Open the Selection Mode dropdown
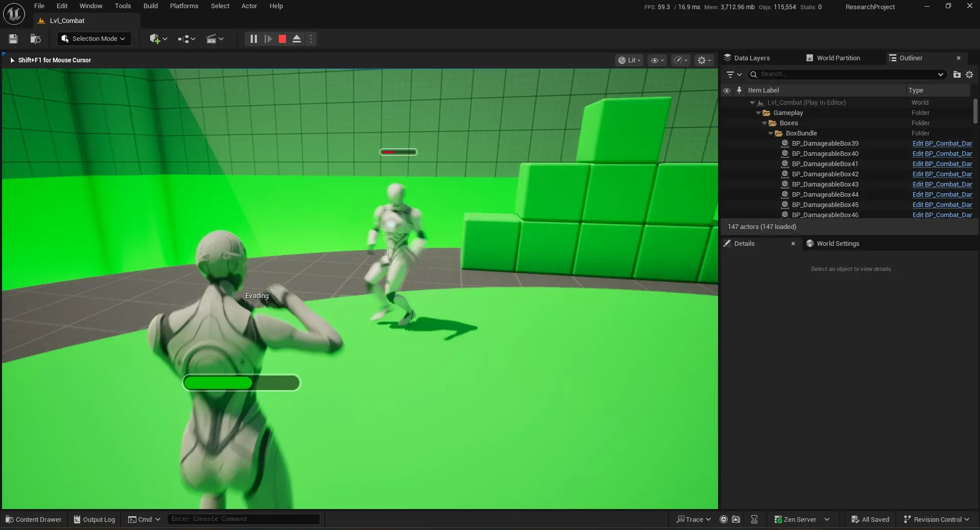The width and height of the screenshot is (980, 530). 93,38
